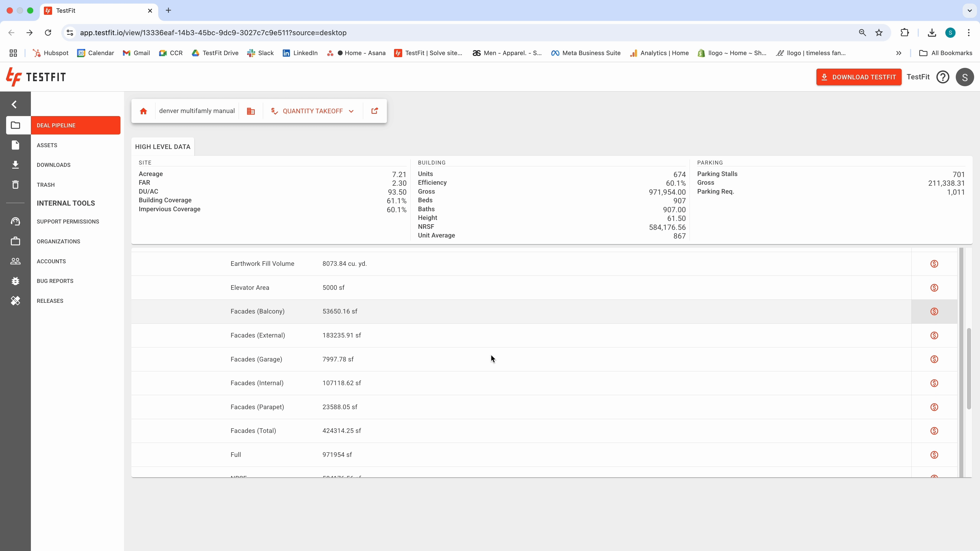980x551 pixels.
Task: Switch to the HIGH LEVEL DATA tab
Action: [x=163, y=146]
